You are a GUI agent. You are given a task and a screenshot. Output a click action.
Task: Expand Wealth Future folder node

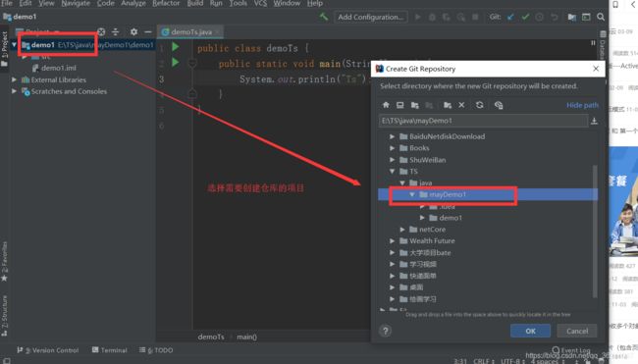393,240
